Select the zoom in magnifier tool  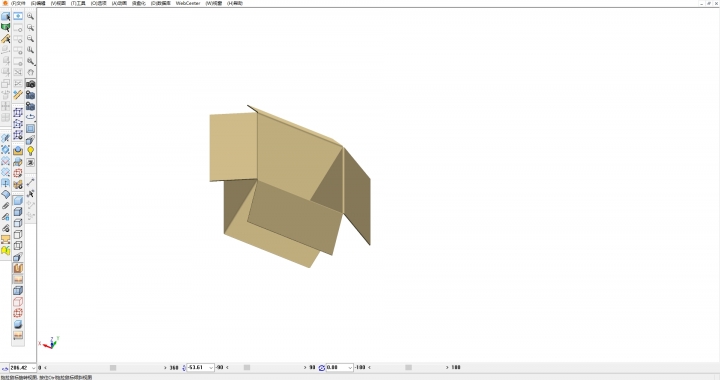[30, 16]
